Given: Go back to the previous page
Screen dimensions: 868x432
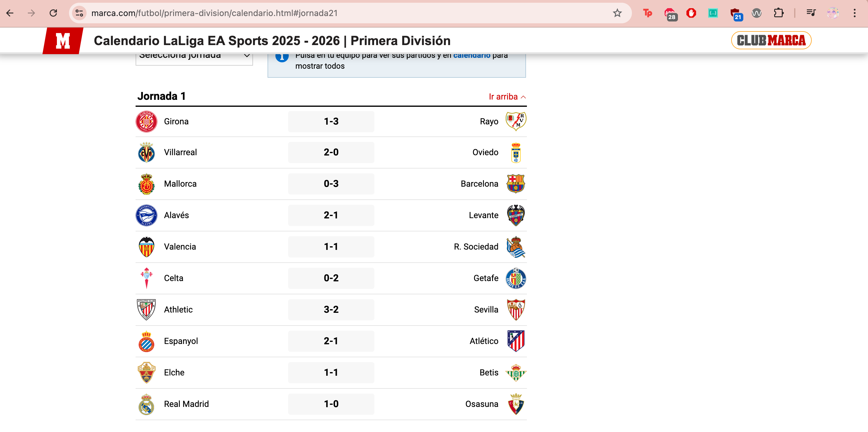Looking at the screenshot, I should click(10, 13).
